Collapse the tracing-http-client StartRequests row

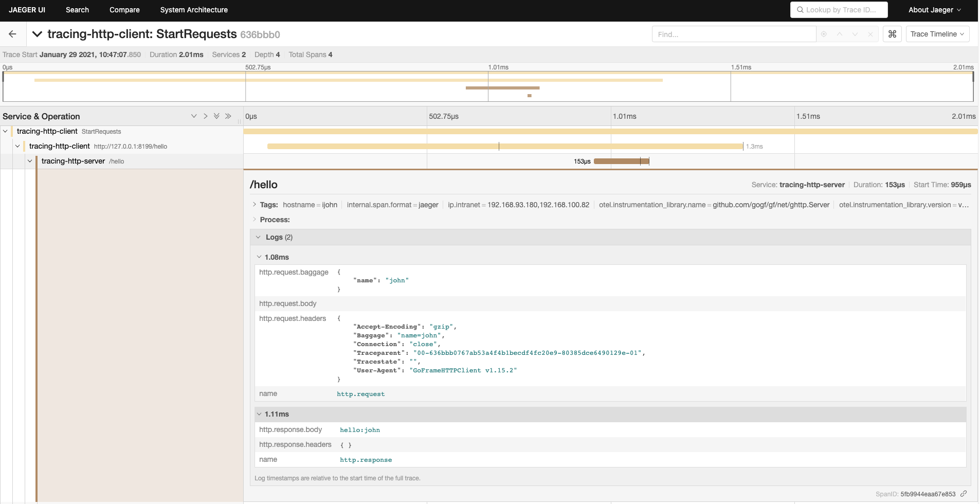(x=5, y=131)
